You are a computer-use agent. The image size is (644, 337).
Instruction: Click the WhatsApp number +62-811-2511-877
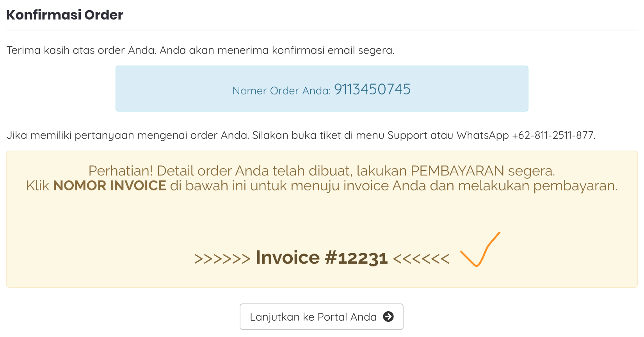point(553,135)
